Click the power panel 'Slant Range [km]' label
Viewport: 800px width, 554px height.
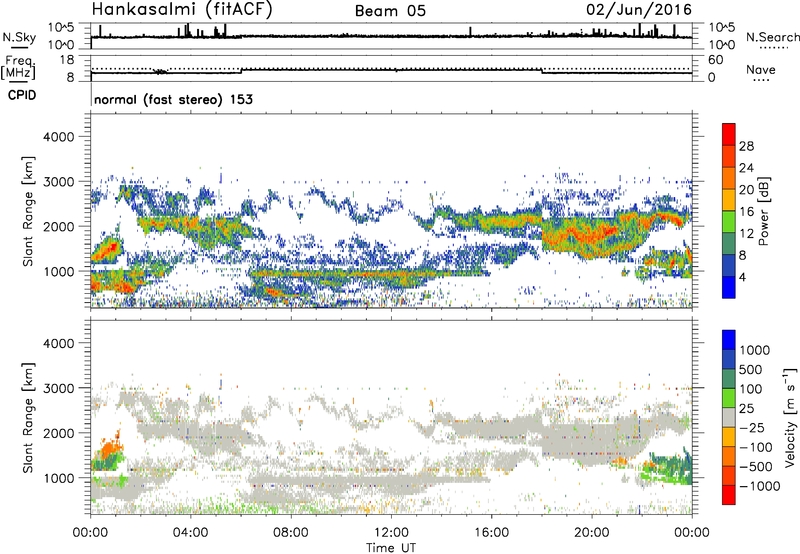pyautogui.click(x=28, y=211)
